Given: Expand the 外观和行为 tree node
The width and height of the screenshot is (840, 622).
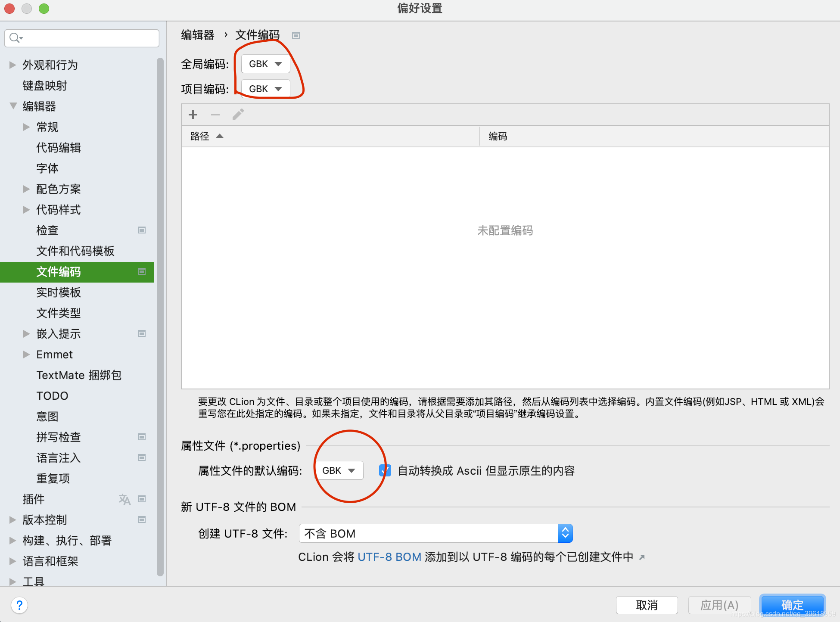Looking at the screenshot, I should [13, 65].
